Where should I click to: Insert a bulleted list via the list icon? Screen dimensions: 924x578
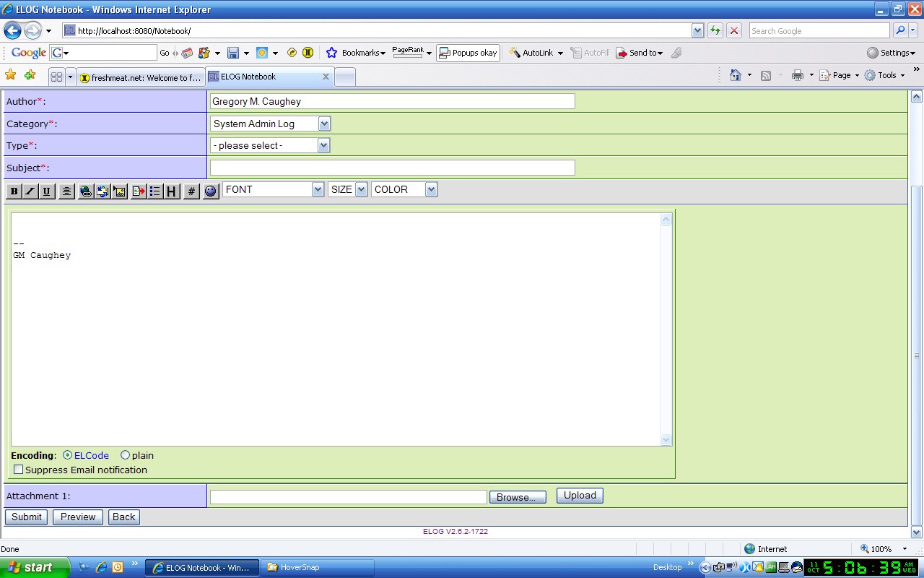pyautogui.click(x=155, y=191)
